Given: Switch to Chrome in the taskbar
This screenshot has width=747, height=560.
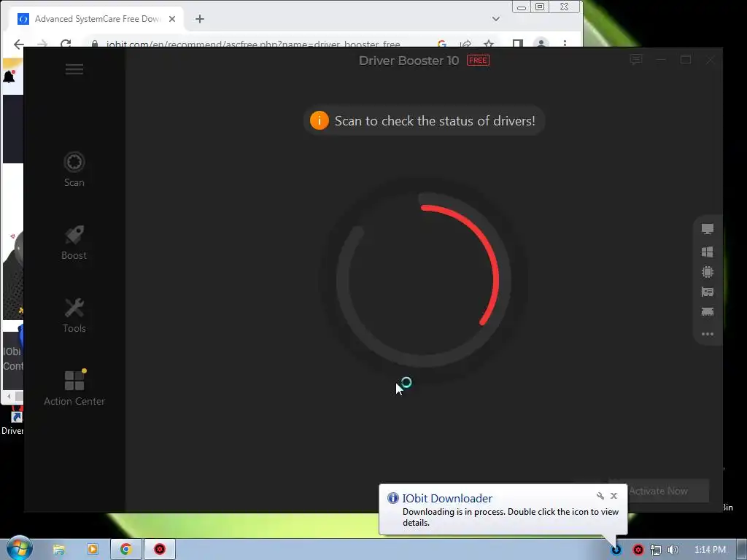Looking at the screenshot, I should (x=125, y=550).
